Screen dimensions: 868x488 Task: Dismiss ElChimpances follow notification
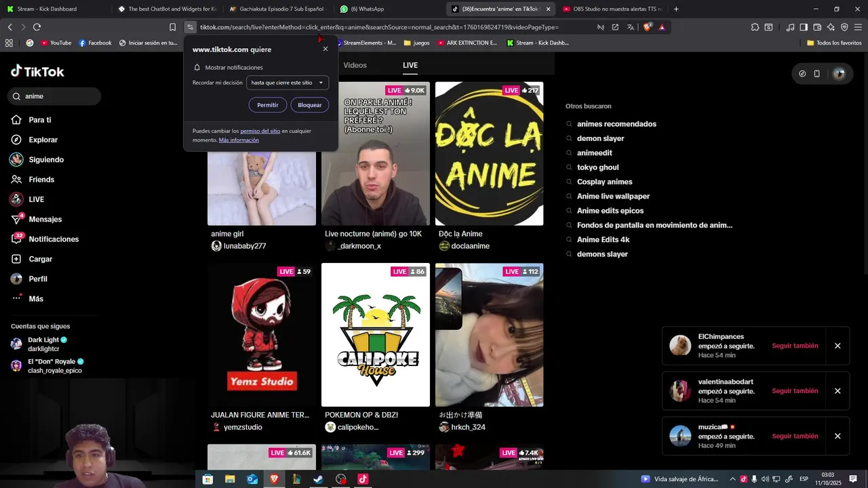(x=837, y=346)
